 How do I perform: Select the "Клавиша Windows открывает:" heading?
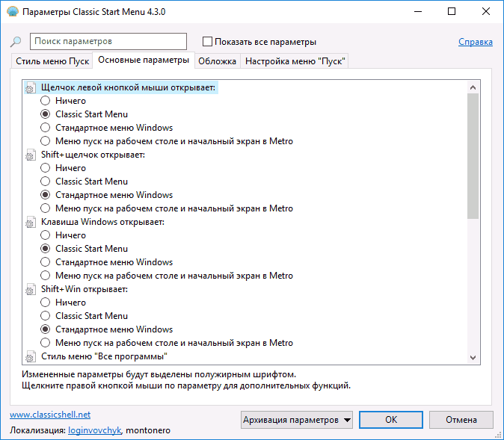point(102,222)
